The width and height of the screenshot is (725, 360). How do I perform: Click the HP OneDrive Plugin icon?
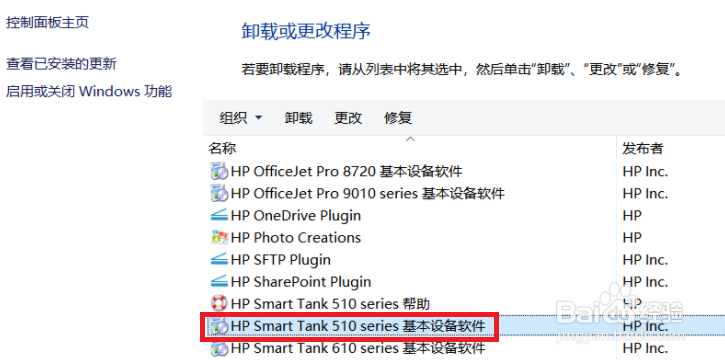click(219, 215)
